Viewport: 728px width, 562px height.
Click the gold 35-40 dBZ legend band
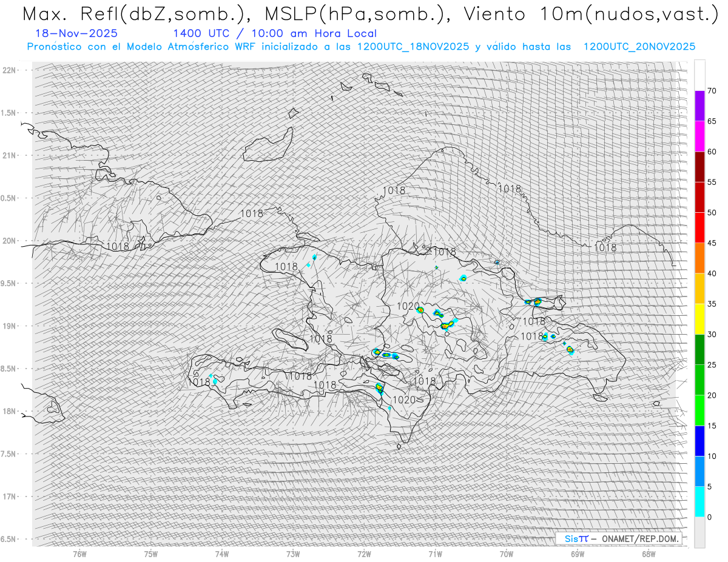(x=699, y=289)
